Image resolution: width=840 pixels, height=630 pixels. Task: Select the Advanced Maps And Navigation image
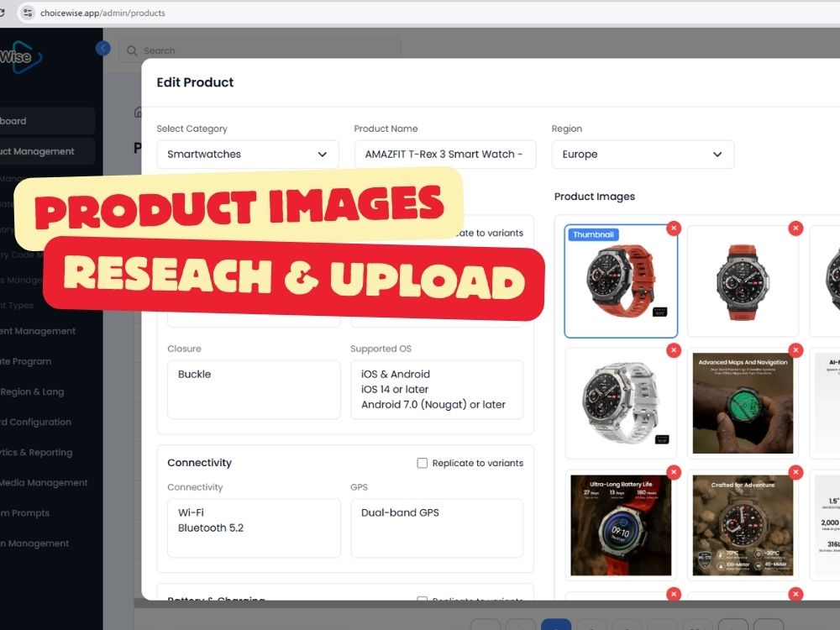click(743, 403)
